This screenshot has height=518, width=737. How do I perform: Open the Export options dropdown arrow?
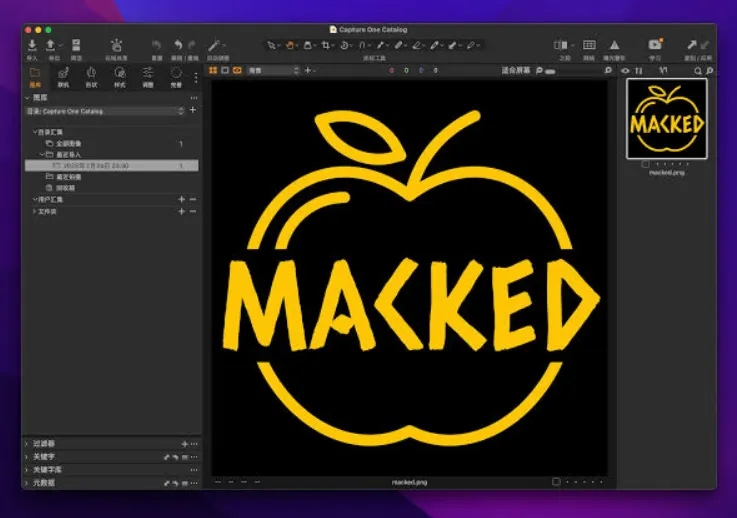pos(61,46)
